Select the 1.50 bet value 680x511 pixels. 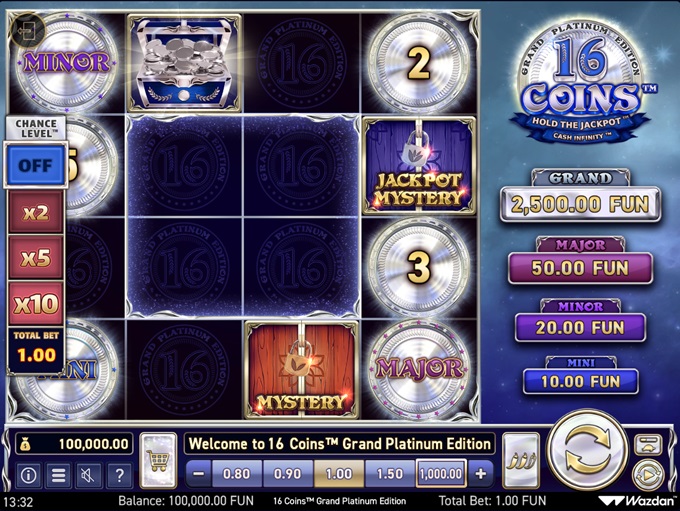[x=390, y=474]
